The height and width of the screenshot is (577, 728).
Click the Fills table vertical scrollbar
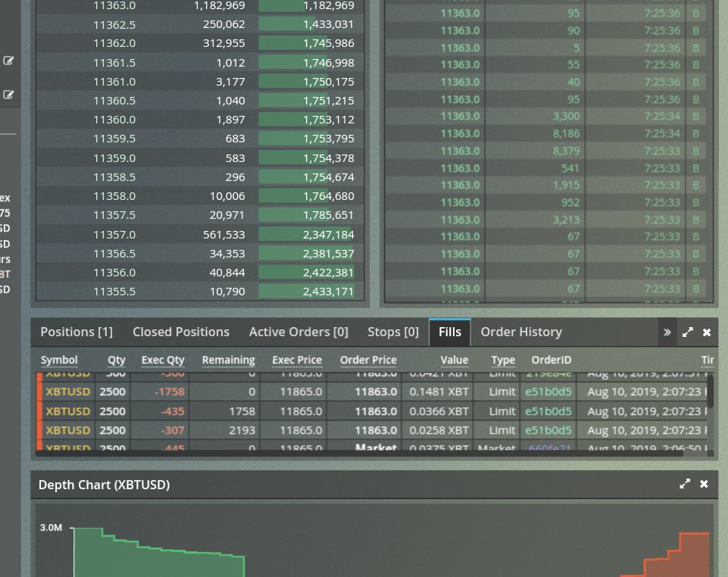711,391
